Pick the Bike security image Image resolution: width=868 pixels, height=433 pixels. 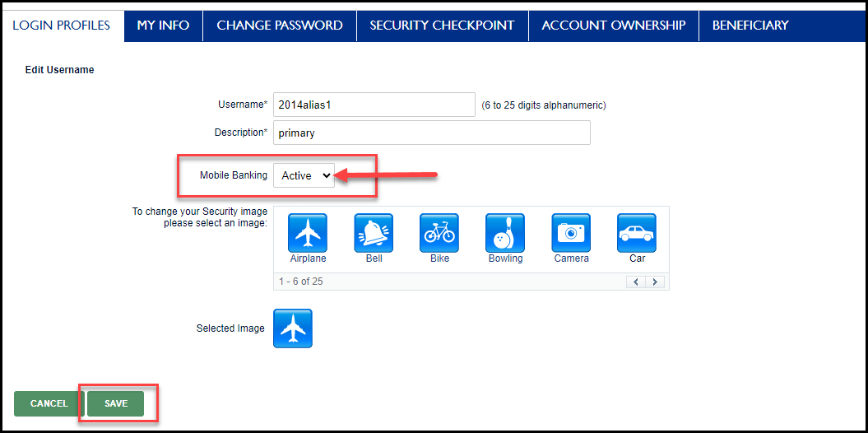[439, 233]
